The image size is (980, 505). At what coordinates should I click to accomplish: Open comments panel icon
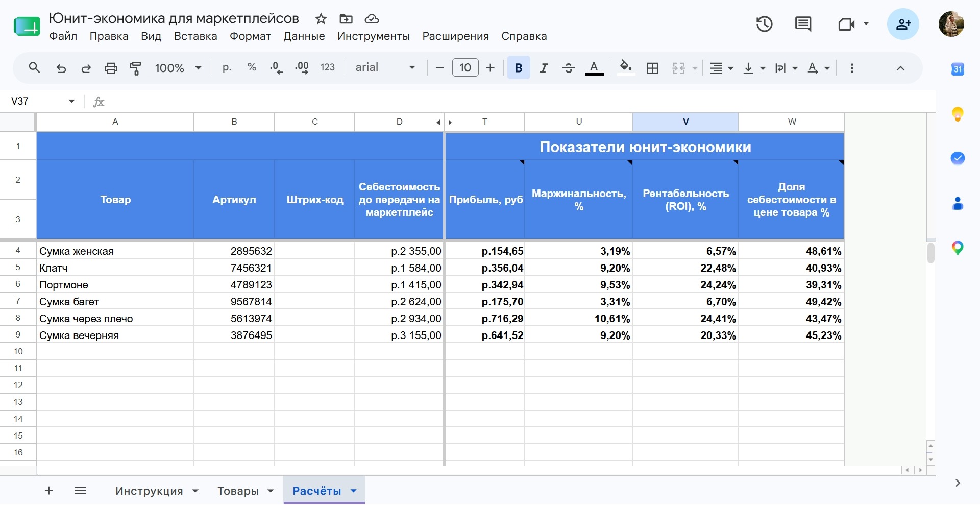coord(803,24)
